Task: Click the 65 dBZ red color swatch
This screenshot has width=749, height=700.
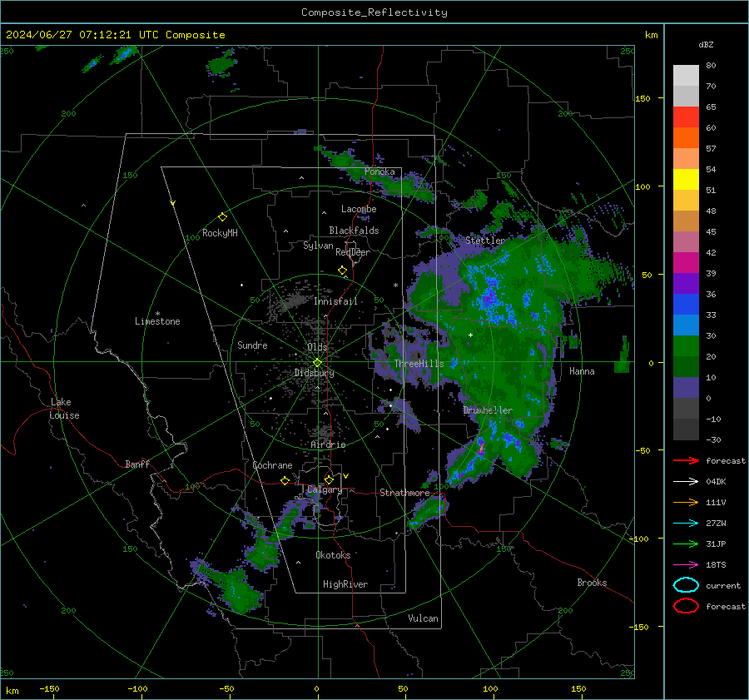Action: (686, 117)
